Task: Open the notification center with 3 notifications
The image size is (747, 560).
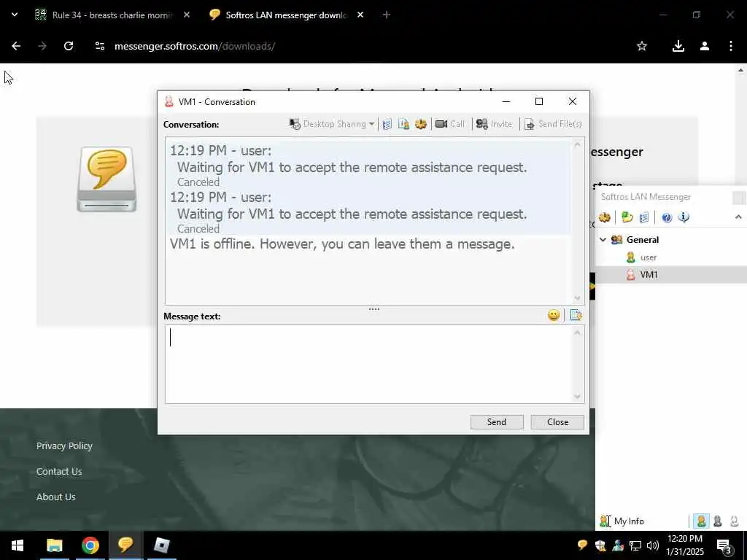Action: pyautogui.click(x=724, y=545)
